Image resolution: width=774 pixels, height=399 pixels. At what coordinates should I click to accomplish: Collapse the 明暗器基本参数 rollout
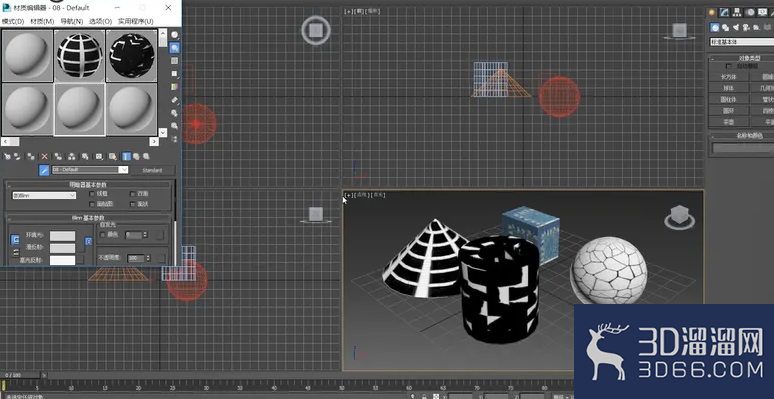click(x=89, y=185)
